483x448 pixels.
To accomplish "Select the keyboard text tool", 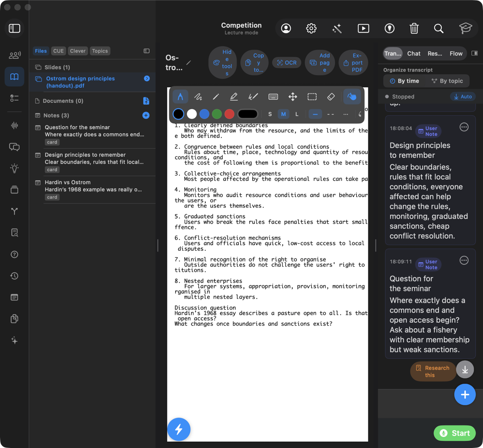I will point(273,97).
